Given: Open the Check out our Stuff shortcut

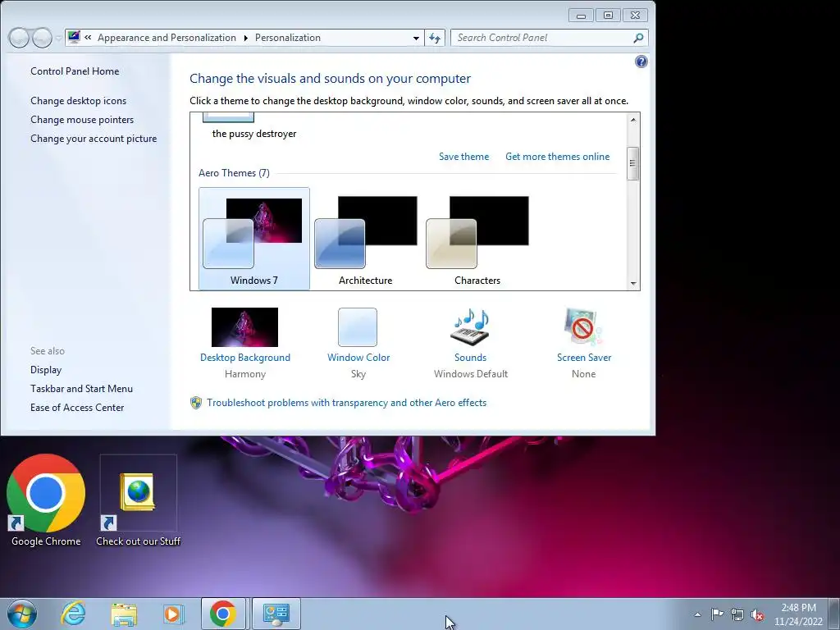Looking at the screenshot, I should point(138,500).
